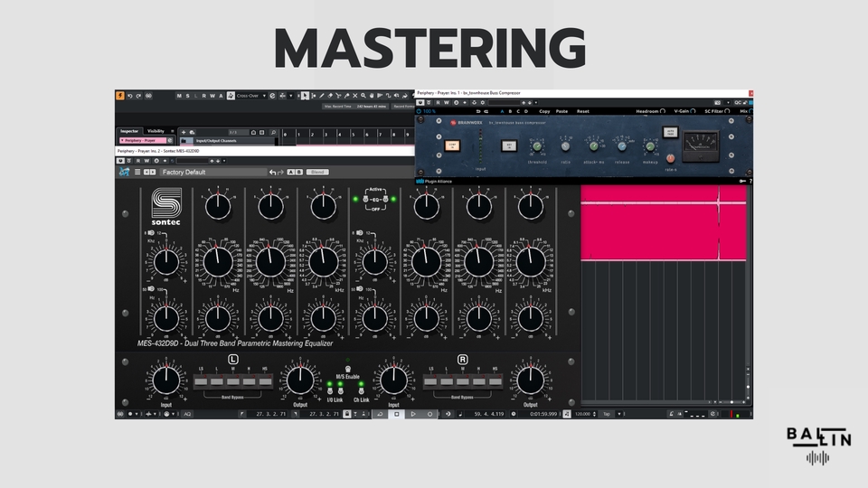Viewport: 868px width, 488px height.
Task: Toggle the COMP IN button on compressor
Action: 452,145
